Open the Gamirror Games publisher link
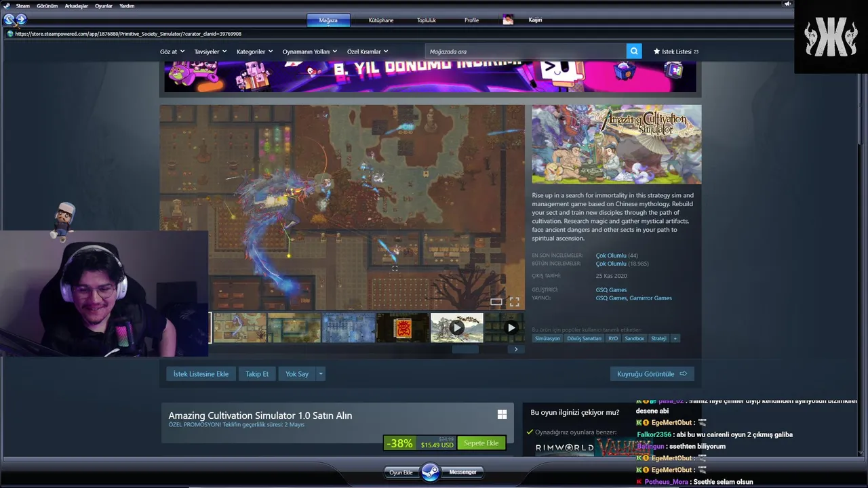 (650, 298)
